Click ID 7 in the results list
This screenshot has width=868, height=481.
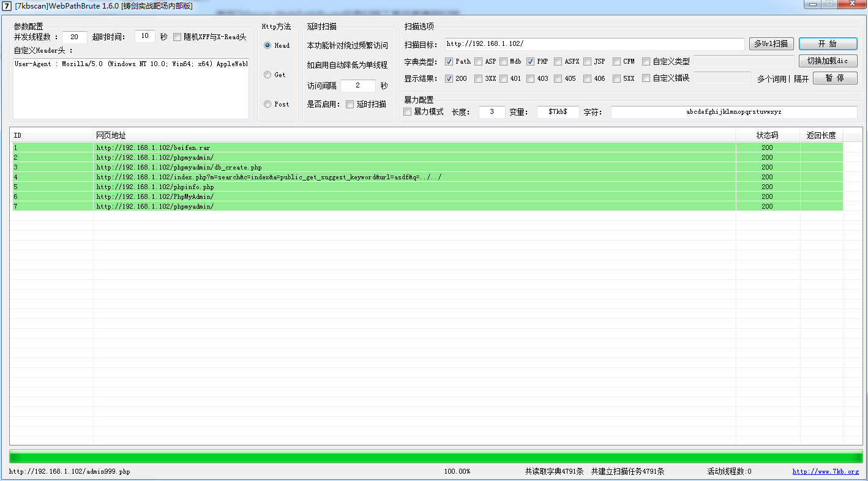(16, 206)
